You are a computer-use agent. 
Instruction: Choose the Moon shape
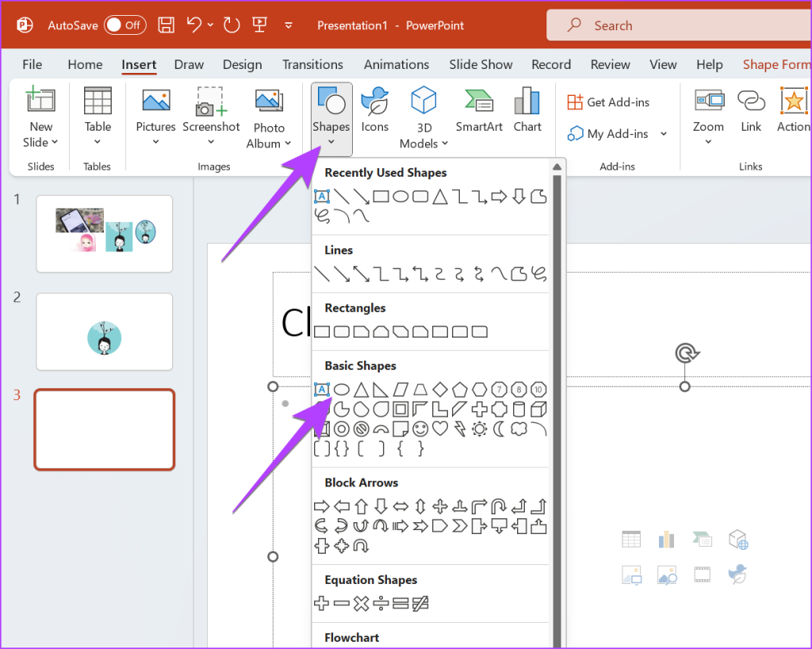pyautogui.click(x=500, y=429)
